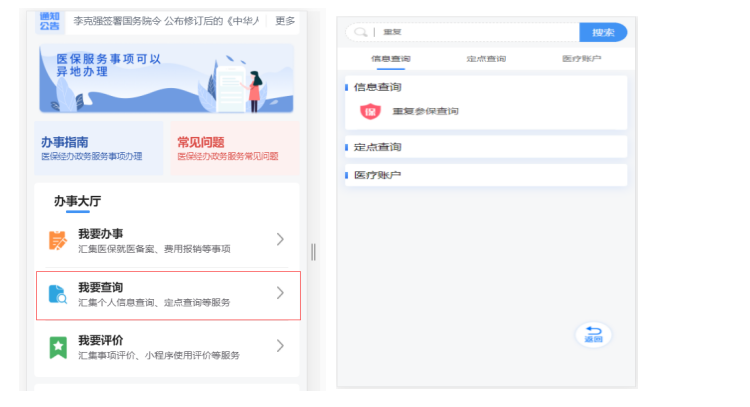The image size is (750, 407).
Task: Click the 医保服务事项可以异地办理 banner
Action: [166, 78]
